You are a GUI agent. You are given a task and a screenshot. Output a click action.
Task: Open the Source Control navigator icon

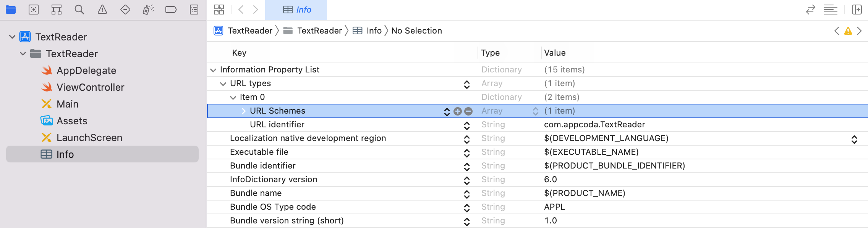point(34,10)
